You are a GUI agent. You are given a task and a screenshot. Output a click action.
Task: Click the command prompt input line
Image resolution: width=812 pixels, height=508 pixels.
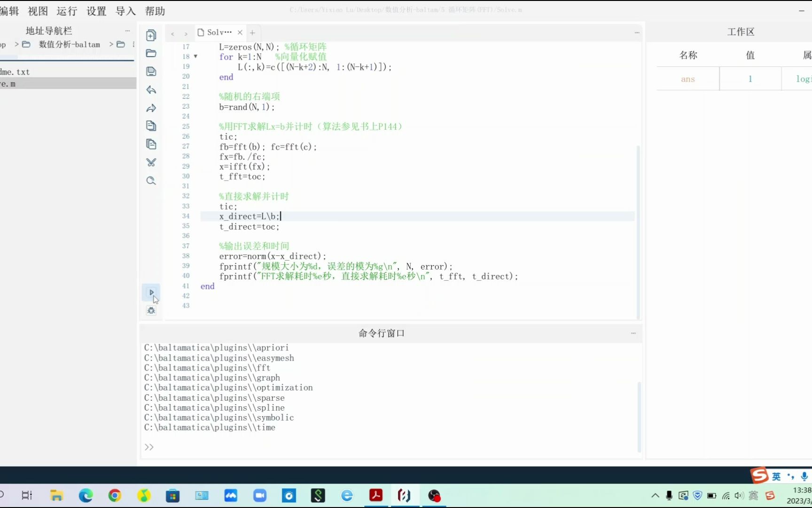(390, 447)
